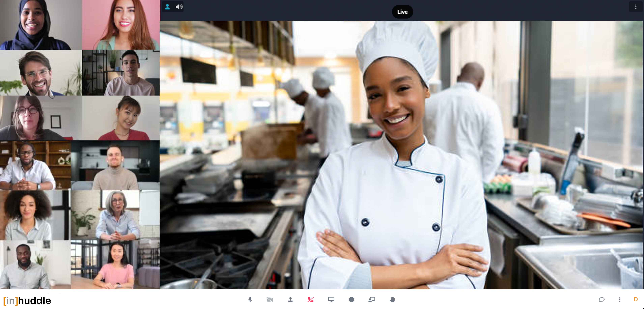Select the man in beige turtleneck thumbnail
This screenshot has width=644, height=309.
(x=115, y=165)
